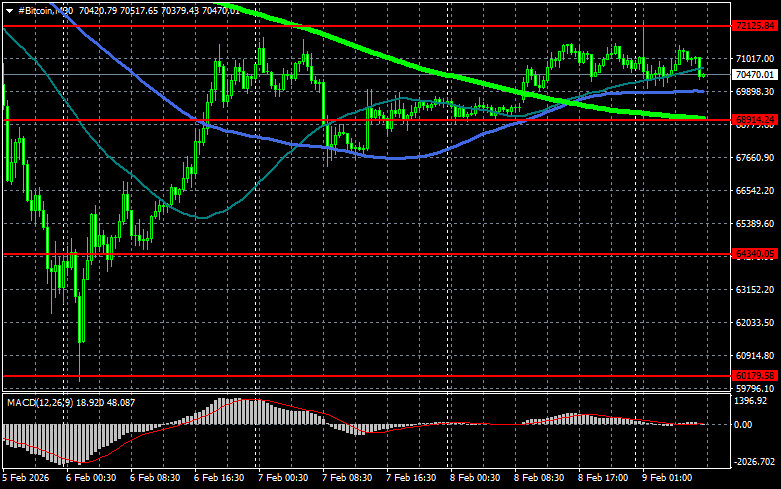Click the candle spike touching the 72125.84 line
The height and width of the screenshot is (489, 781).
(644, 40)
